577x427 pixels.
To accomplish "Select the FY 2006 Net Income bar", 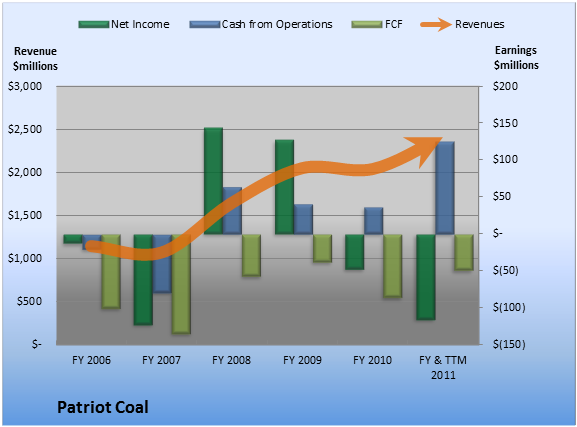I will 72,239.
